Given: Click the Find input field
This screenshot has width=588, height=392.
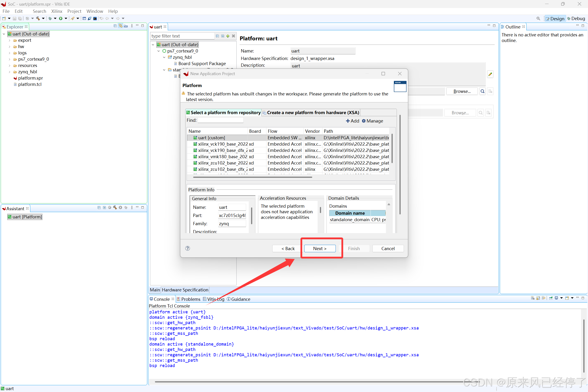Looking at the screenshot, I should (220, 120).
